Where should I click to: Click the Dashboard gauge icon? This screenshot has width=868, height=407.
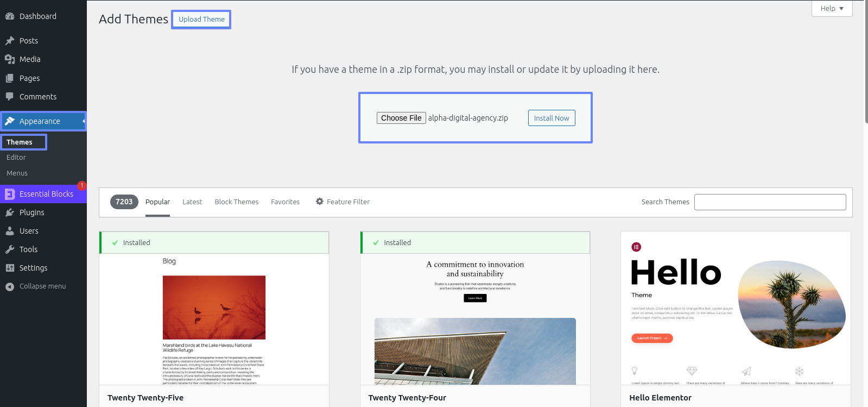(x=10, y=16)
